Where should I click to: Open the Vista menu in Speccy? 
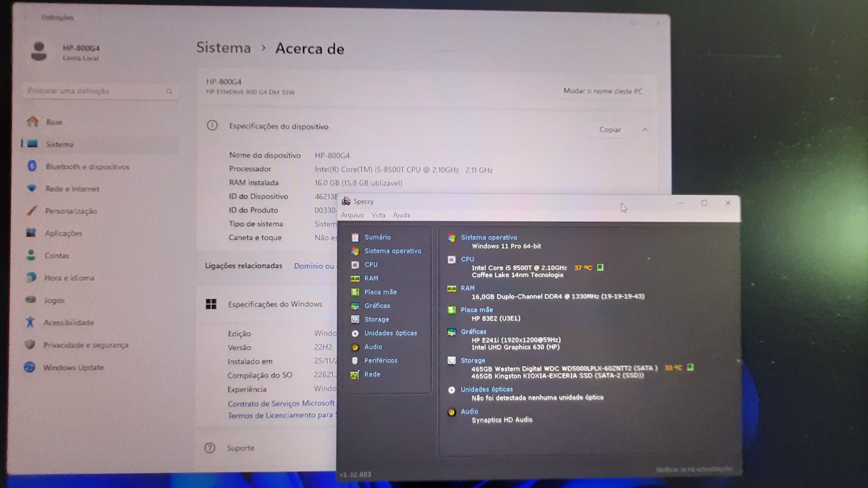378,215
